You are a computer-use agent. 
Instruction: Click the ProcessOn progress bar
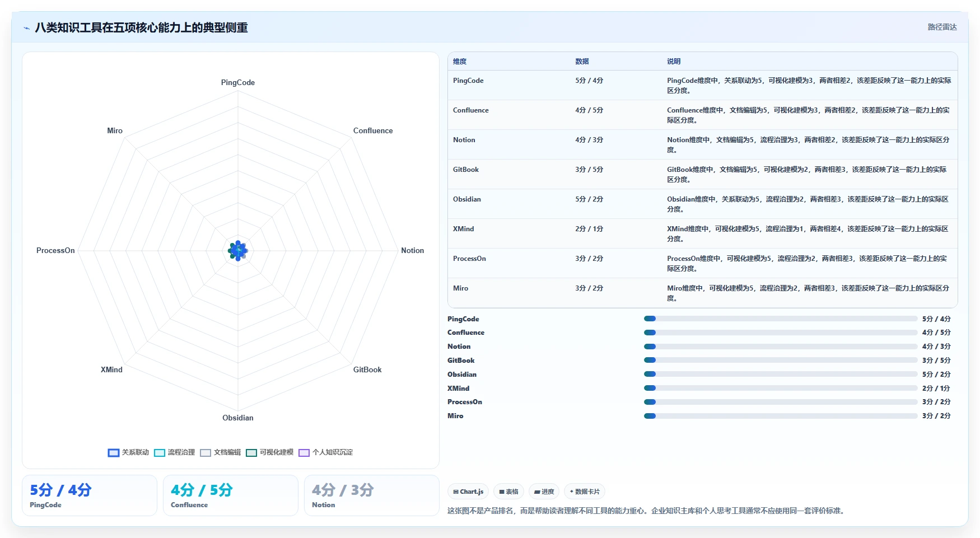tap(781, 402)
